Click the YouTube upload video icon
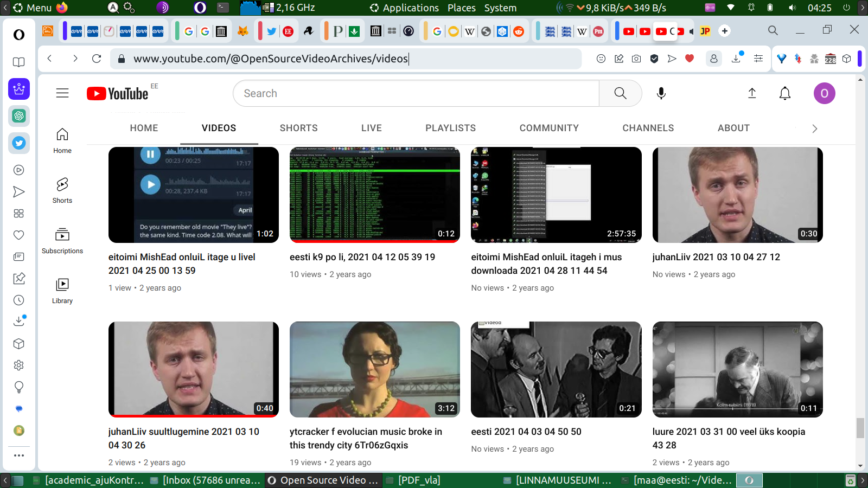This screenshot has height=488, width=868. (x=752, y=93)
